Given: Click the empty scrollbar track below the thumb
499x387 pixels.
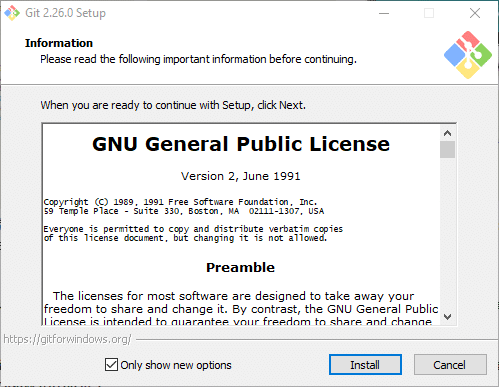Looking at the screenshot, I should point(447,233).
